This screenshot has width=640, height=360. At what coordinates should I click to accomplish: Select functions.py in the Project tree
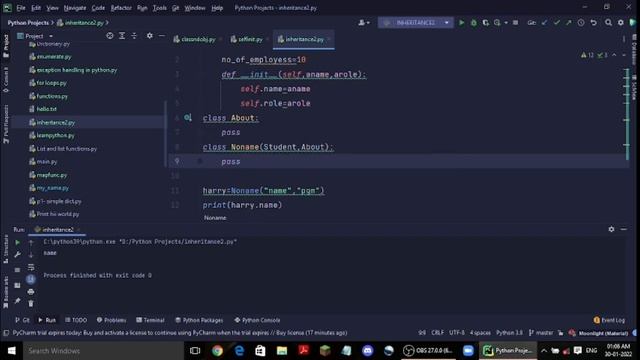(x=52, y=96)
